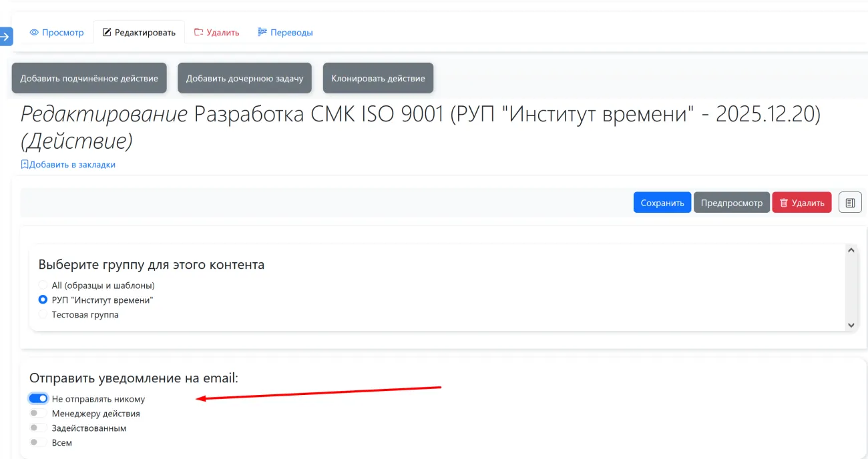This screenshot has width=868, height=459.
Task: Select Тестовая группа radio option
Action: 43,315
